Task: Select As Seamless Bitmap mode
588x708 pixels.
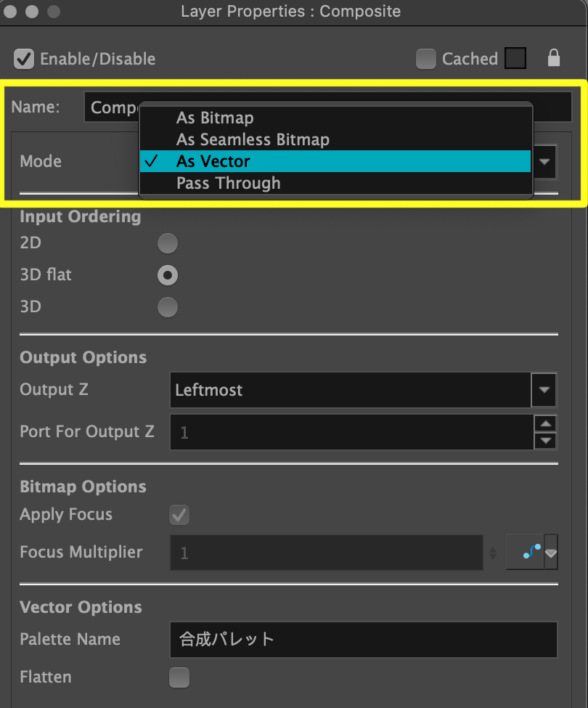Action: pos(253,139)
